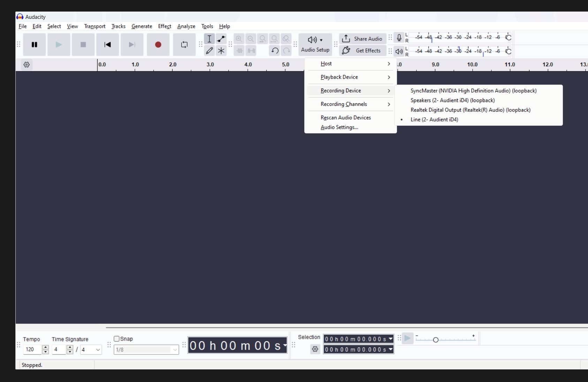Click Silence audio selection icon
Screen dimensions: 588x382
[x=251, y=50]
